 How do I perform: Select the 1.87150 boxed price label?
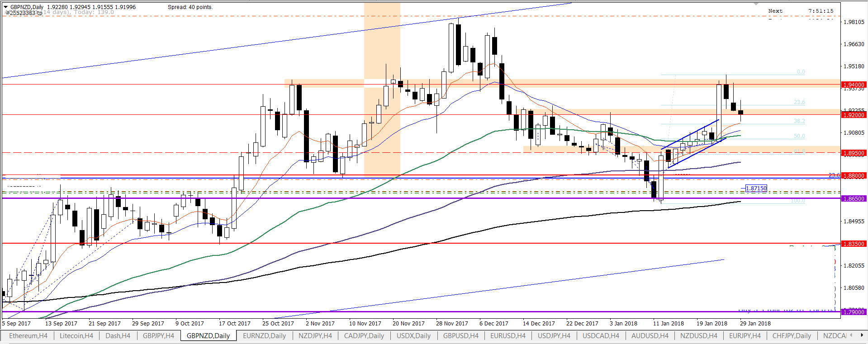pos(756,188)
